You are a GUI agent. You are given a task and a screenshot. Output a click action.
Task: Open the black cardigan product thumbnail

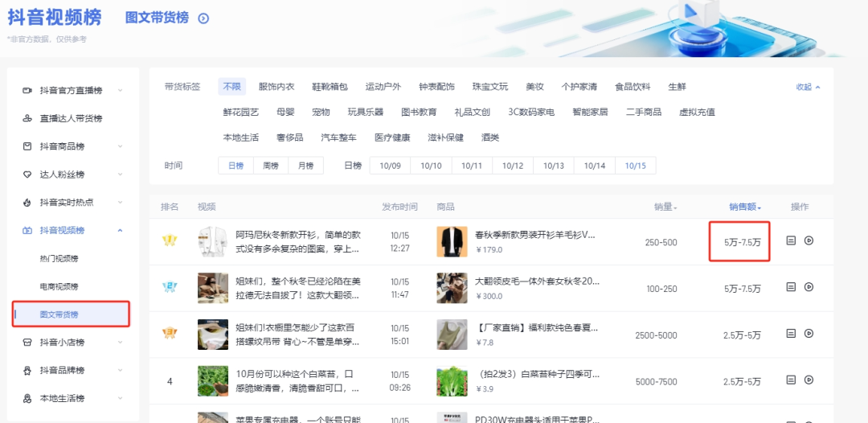[452, 240]
